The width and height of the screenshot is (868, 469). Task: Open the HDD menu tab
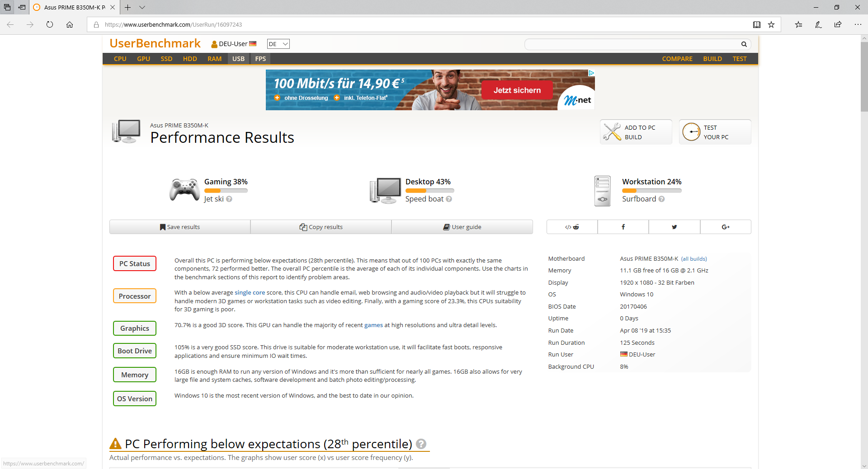(x=190, y=59)
